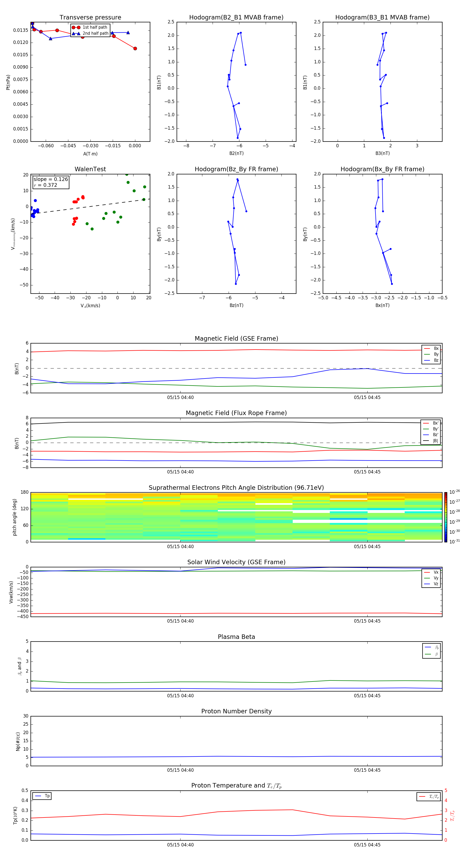Viewport: 473px width, 868px height.
Task: Click the '10^-26' colorbar tick label
Action: 455,492
